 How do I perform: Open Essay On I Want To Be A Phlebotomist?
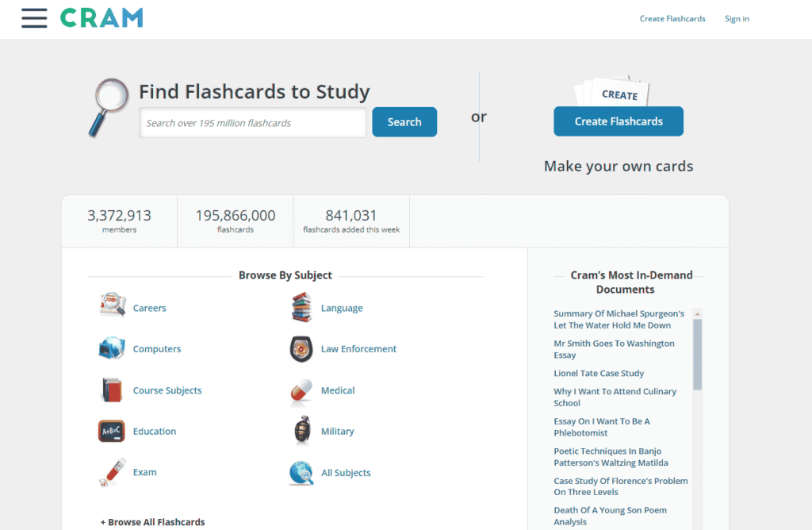point(602,427)
